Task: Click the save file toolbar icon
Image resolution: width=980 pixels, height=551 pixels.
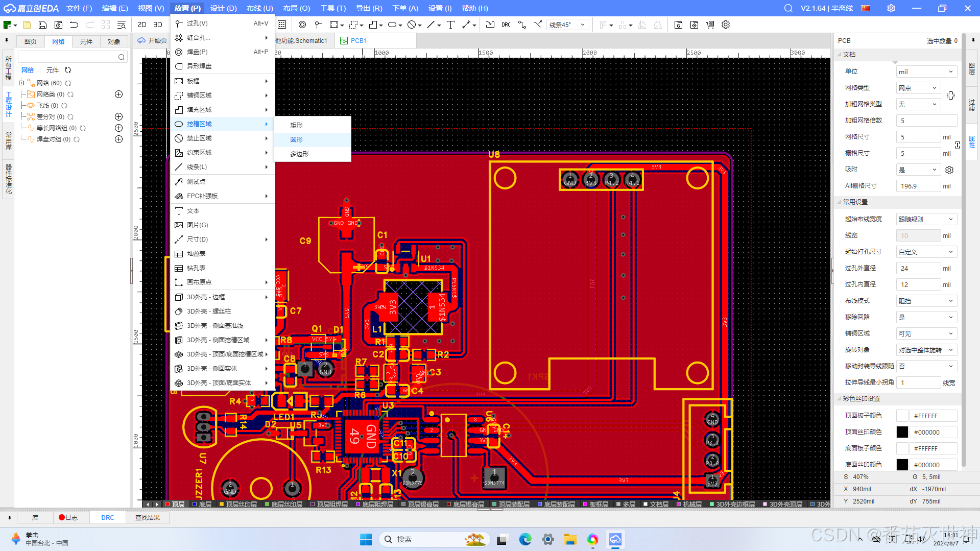Action: (x=42, y=25)
